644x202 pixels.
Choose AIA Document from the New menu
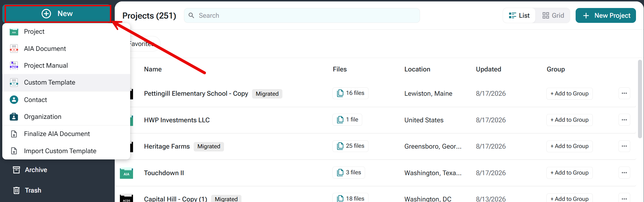pyautogui.click(x=66, y=49)
